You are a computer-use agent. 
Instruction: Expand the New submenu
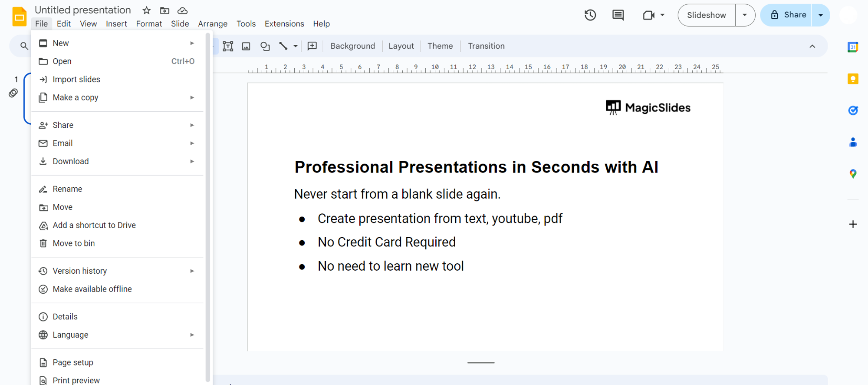click(x=192, y=43)
